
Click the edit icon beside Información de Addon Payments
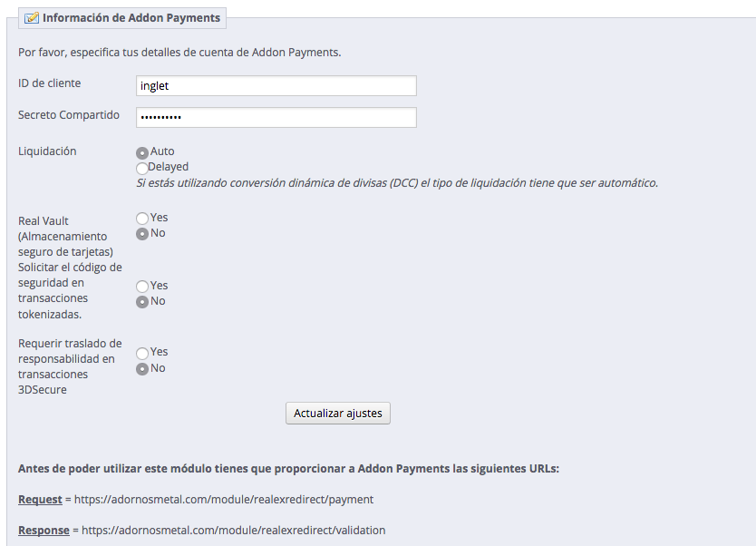click(x=32, y=18)
